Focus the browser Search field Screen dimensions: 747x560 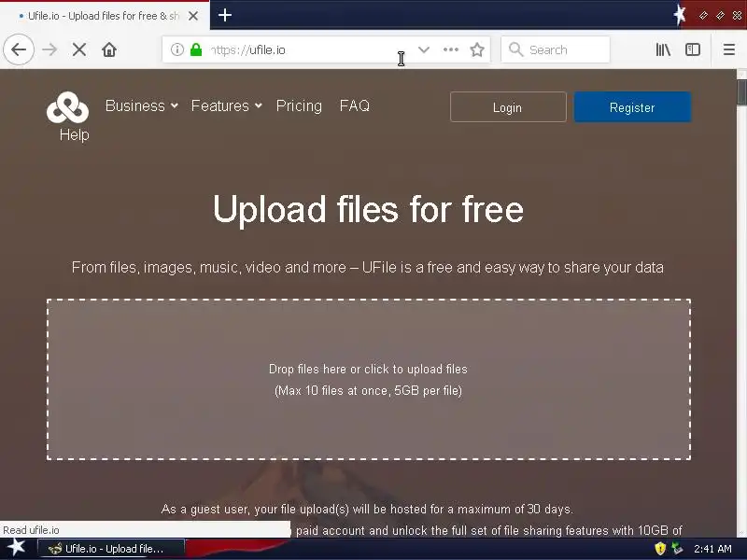(x=556, y=49)
